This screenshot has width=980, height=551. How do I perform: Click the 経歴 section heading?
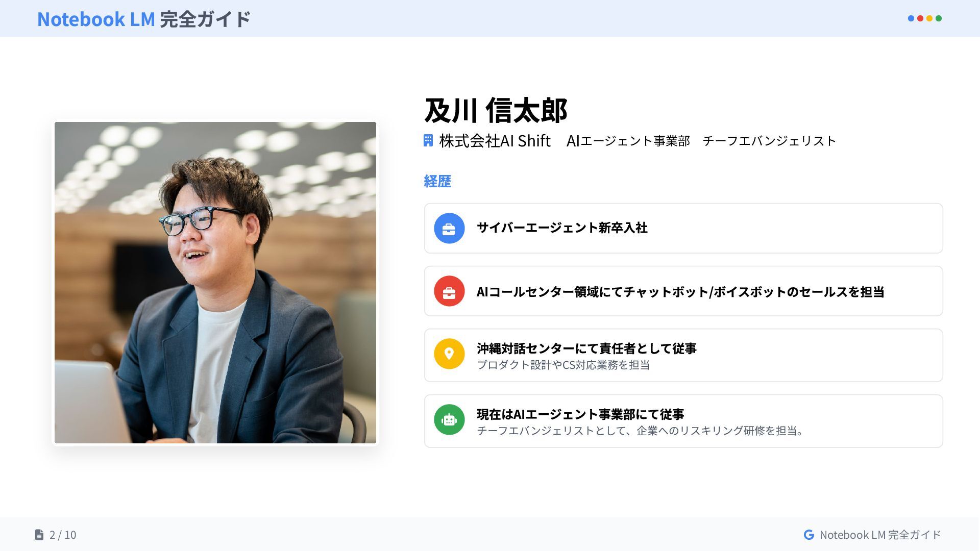tap(437, 182)
